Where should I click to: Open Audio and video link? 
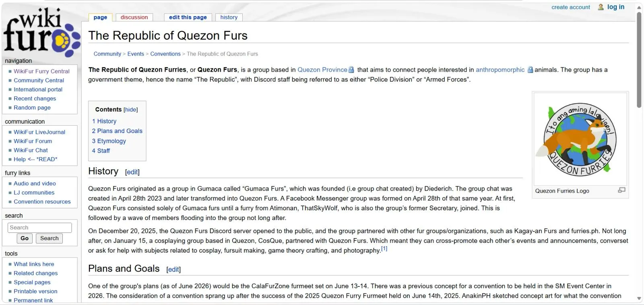[x=35, y=184]
